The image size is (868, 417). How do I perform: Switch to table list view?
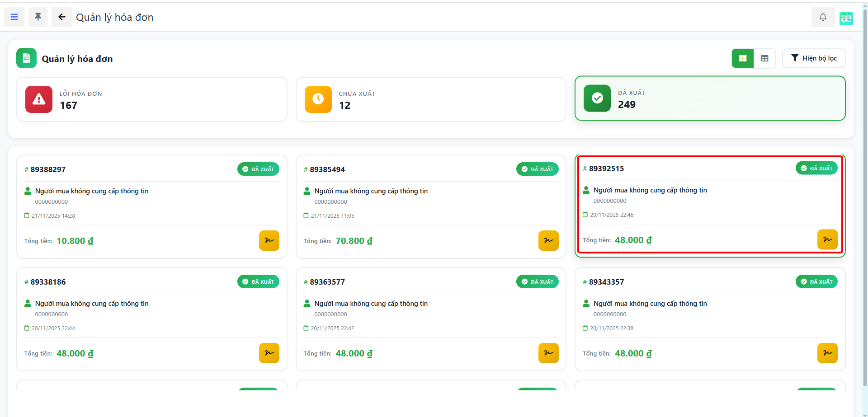[764, 58]
